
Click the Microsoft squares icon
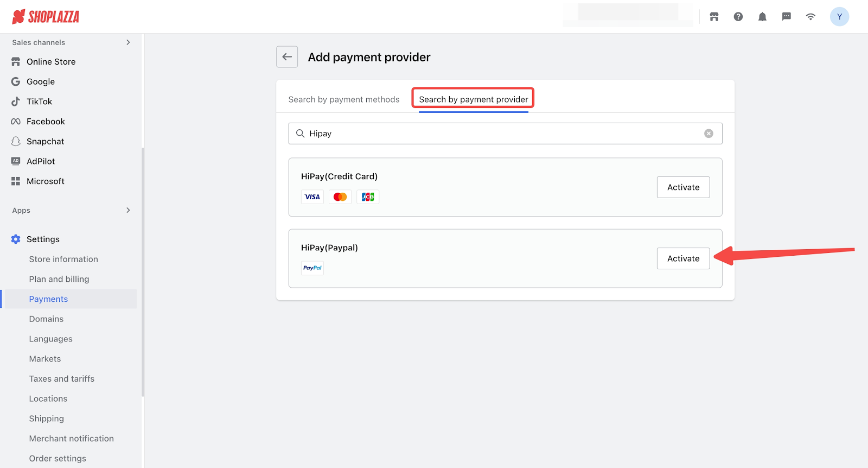point(16,181)
